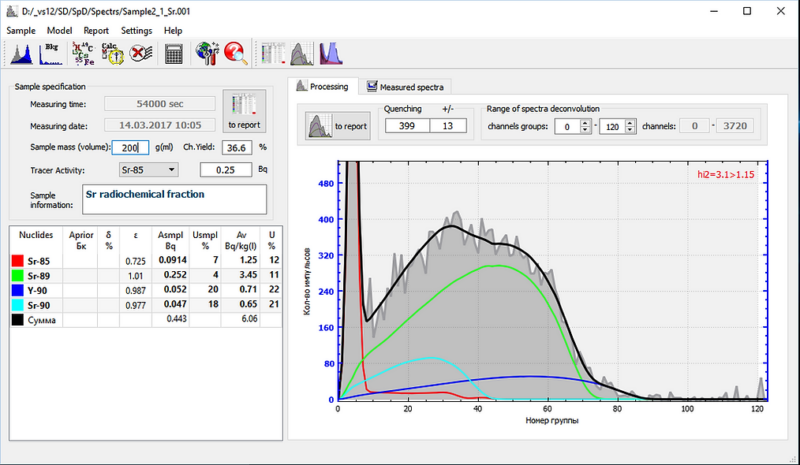Click the green Sr-89 color swatch
Screen dimensions: 800x465
(19, 275)
